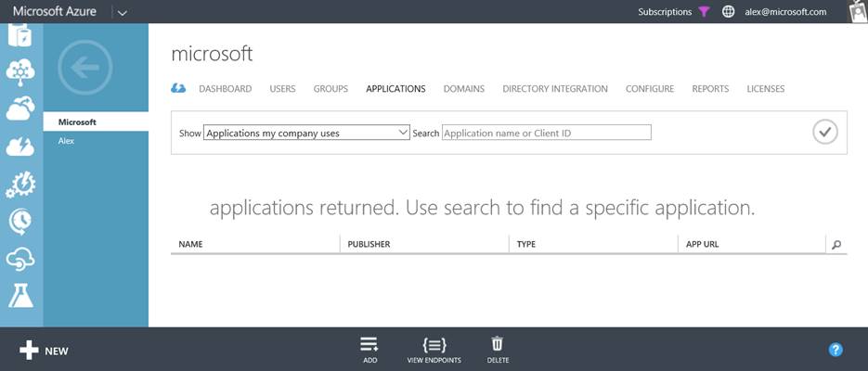
Task: Open the blue help question mark
Action: 836,350
